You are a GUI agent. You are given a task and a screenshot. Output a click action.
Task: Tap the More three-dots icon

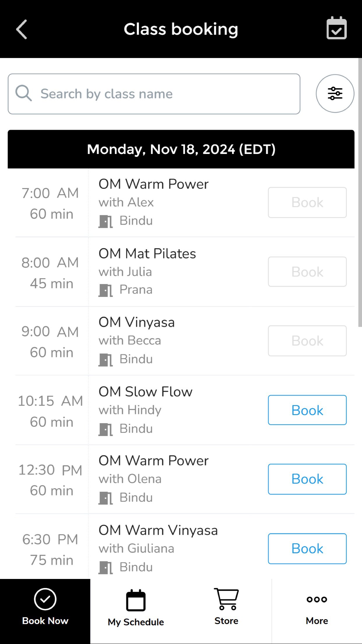[x=317, y=599]
